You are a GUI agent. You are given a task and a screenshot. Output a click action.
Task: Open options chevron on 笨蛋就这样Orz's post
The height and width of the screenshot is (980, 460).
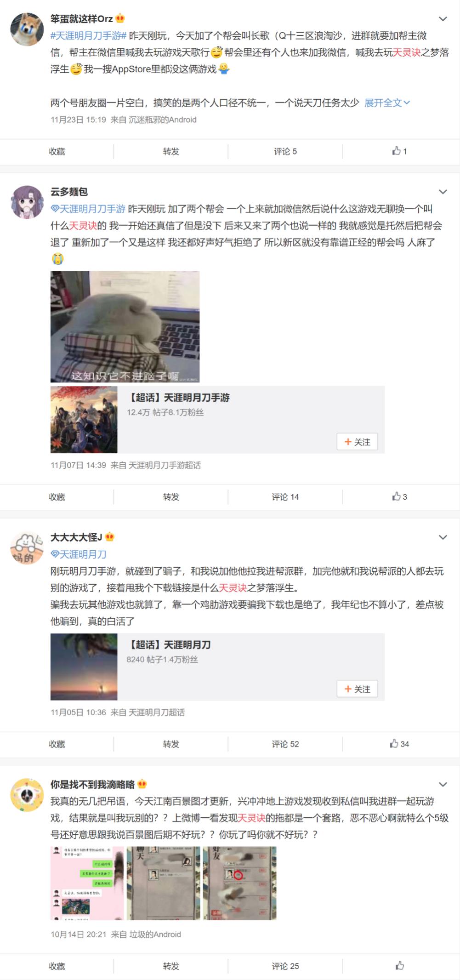443,19
